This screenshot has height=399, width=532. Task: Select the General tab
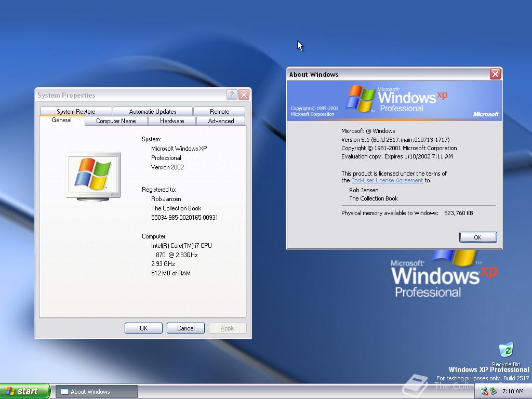62,120
